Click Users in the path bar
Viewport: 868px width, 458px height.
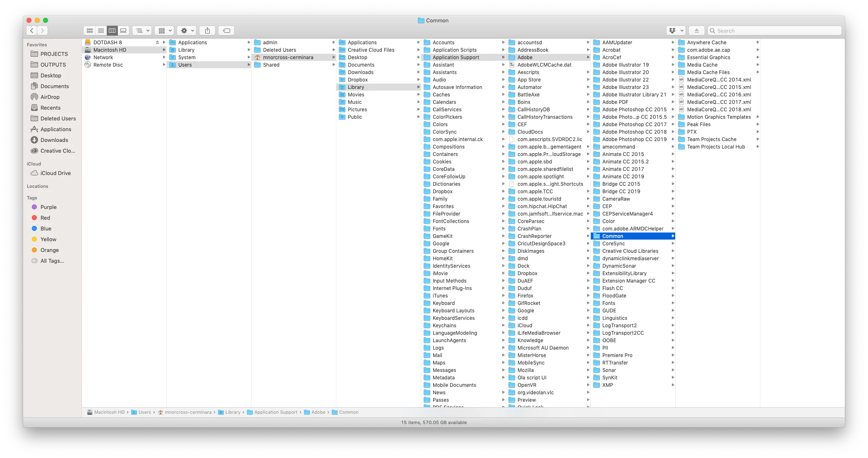pyautogui.click(x=144, y=412)
